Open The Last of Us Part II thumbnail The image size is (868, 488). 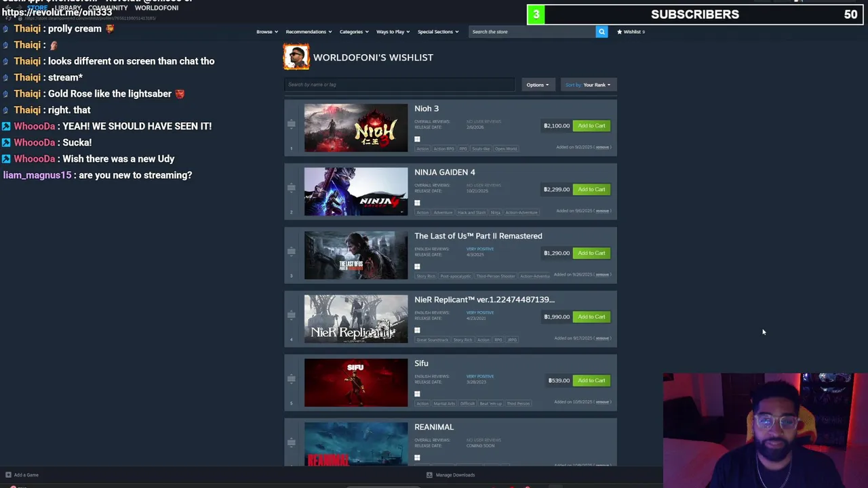(x=356, y=255)
